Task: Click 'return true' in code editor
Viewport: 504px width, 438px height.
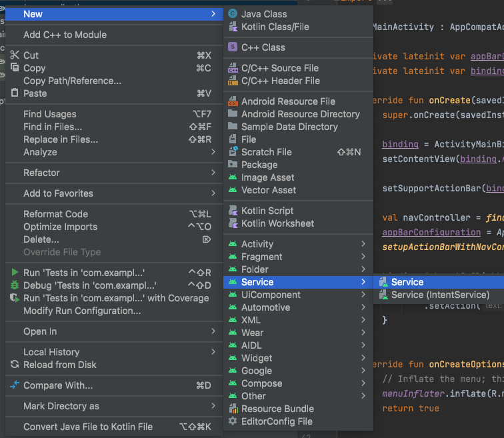Action: (411, 408)
